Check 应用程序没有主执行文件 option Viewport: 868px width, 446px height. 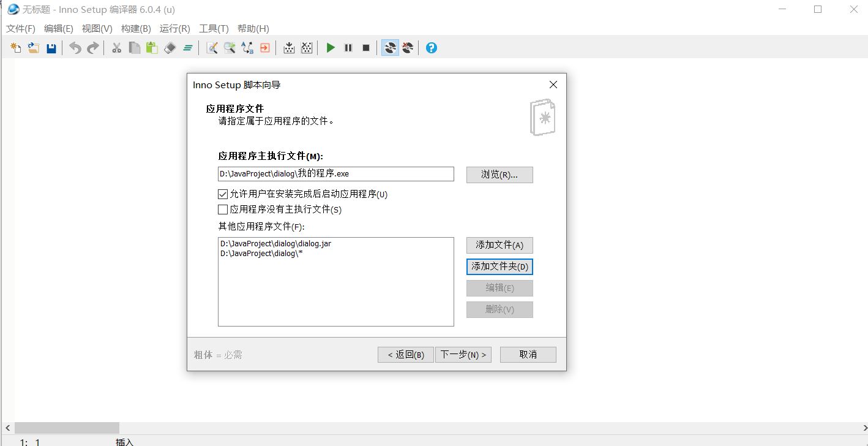[x=223, y=210]
